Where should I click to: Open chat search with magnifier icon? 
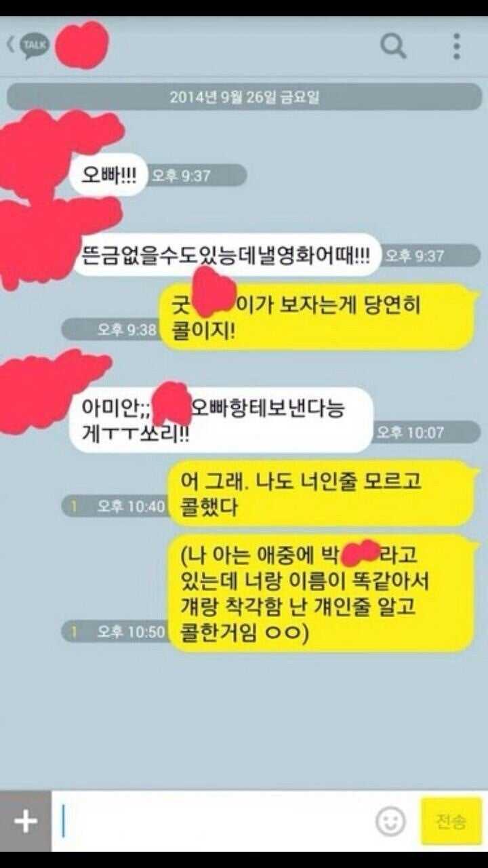pyautogui.click(x=393, y=46)
